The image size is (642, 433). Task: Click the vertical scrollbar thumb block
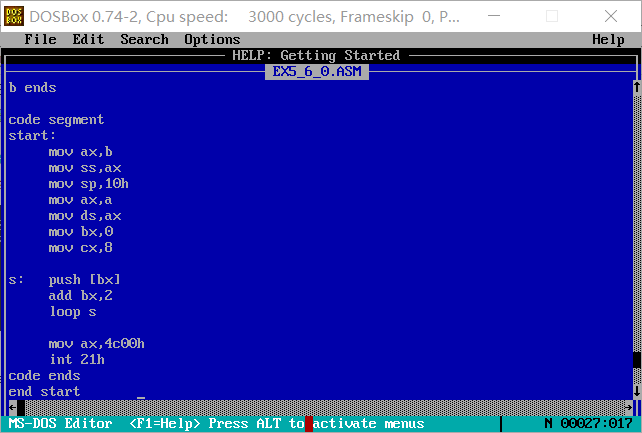point(637,360)
